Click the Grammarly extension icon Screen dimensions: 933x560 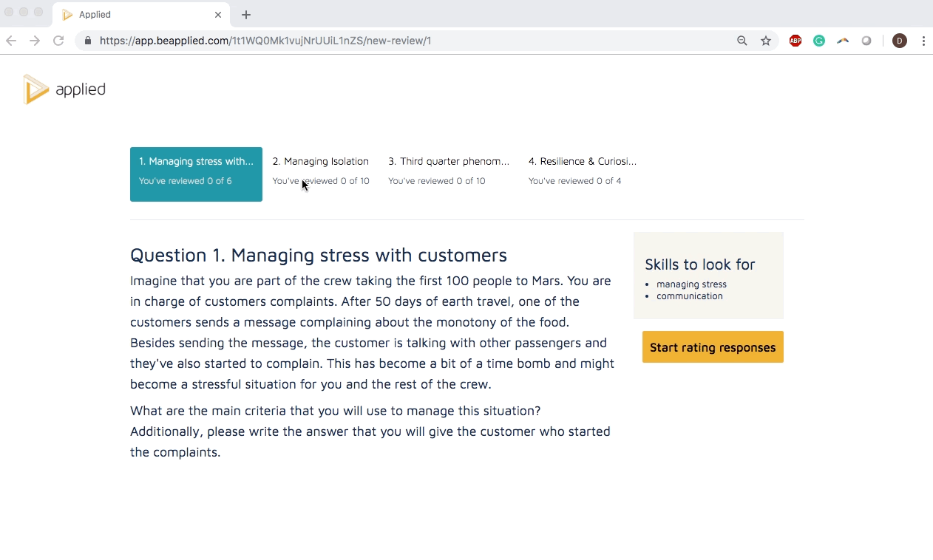(x=819, y=41)
